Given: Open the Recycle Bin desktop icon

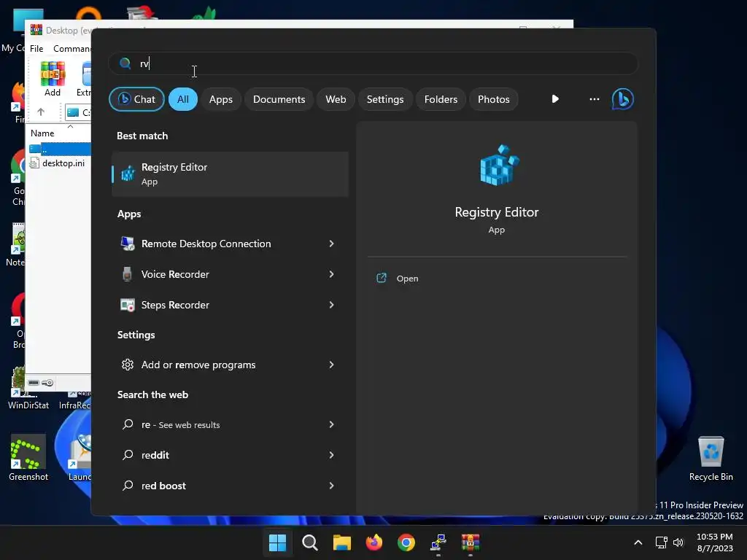Looking at the screenshot, I should 711,459.
